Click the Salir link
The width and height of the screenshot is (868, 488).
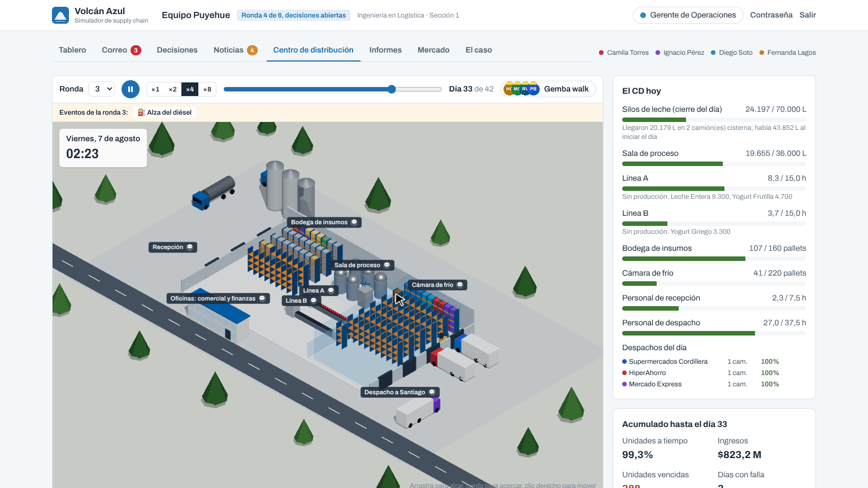pyautogui.click(x=808, y=15)
